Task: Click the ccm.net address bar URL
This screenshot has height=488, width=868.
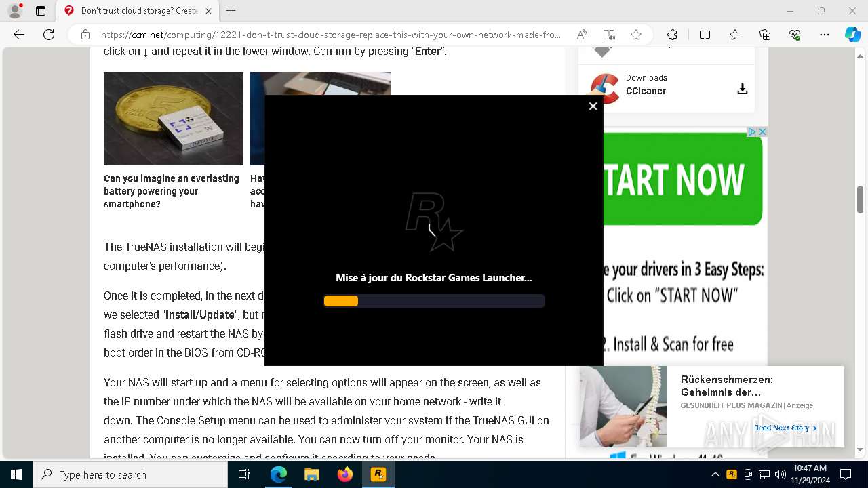Action: click(331, 35)
